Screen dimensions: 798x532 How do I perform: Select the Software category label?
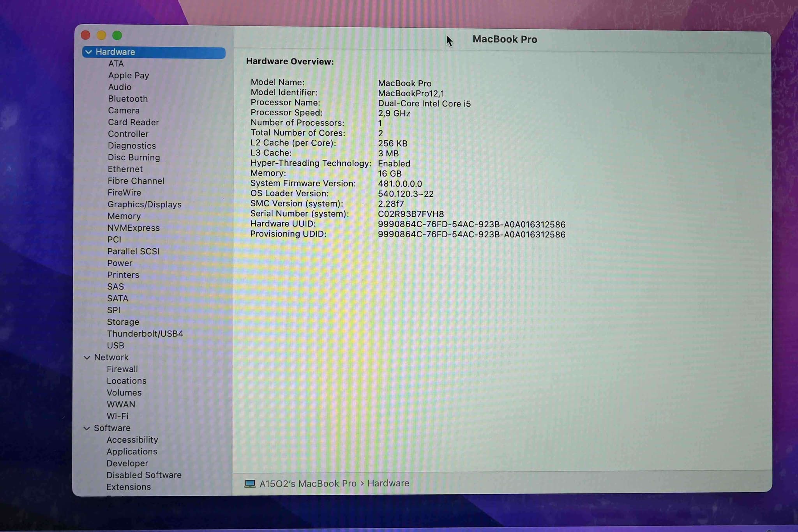[x=112, y=428]
